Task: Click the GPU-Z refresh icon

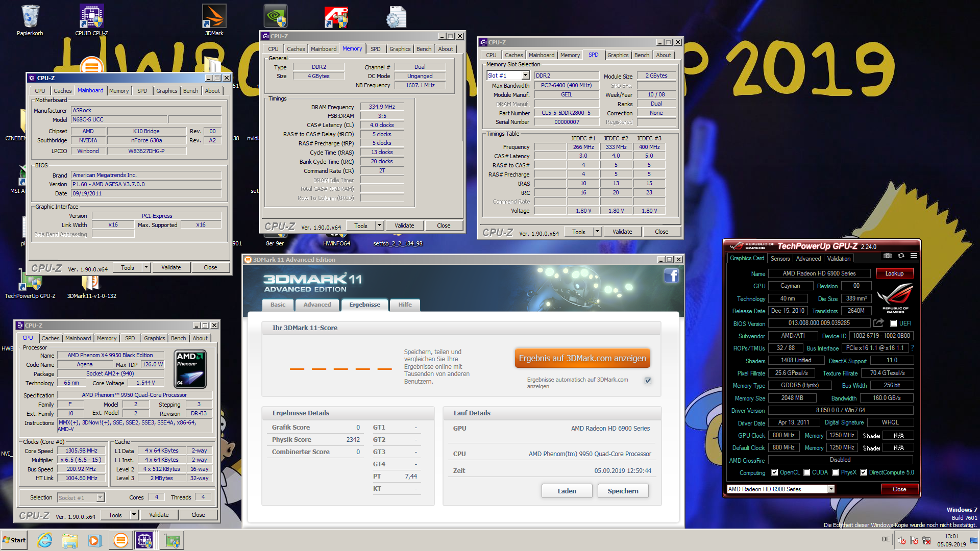Action: 901,256
